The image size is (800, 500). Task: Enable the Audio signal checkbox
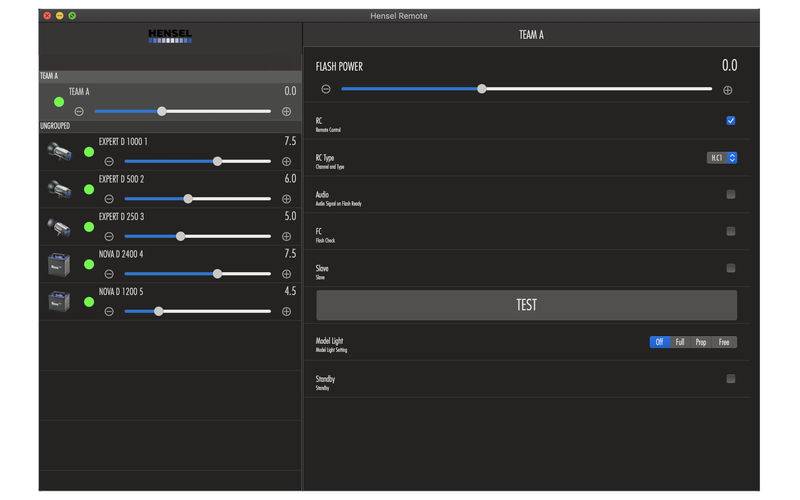pos(731,194)
